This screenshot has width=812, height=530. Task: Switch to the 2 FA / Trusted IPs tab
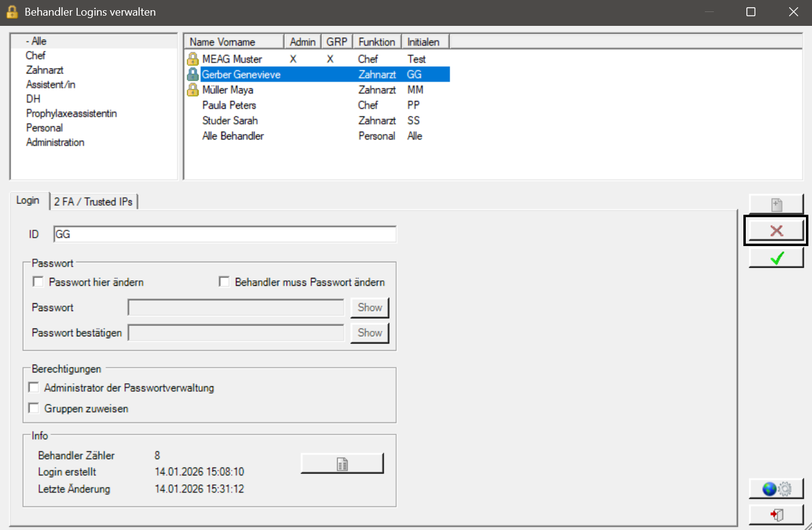[x=94, y=202]
